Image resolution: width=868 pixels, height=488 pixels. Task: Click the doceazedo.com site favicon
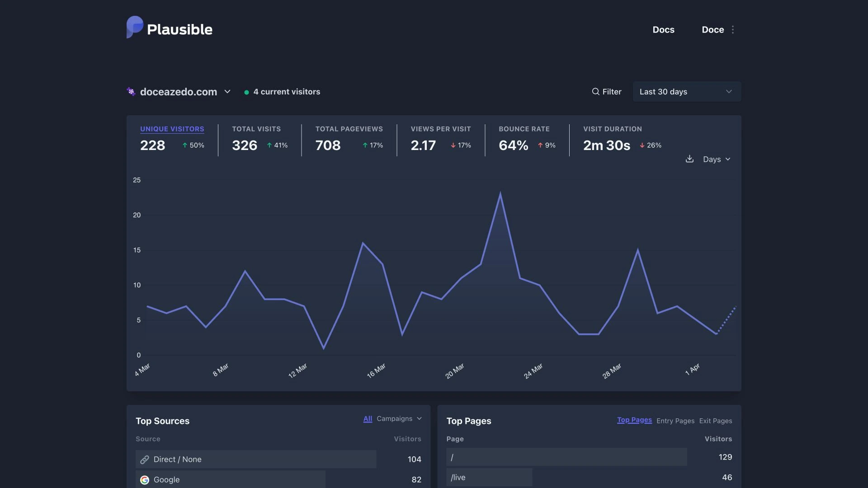point(131,92)
